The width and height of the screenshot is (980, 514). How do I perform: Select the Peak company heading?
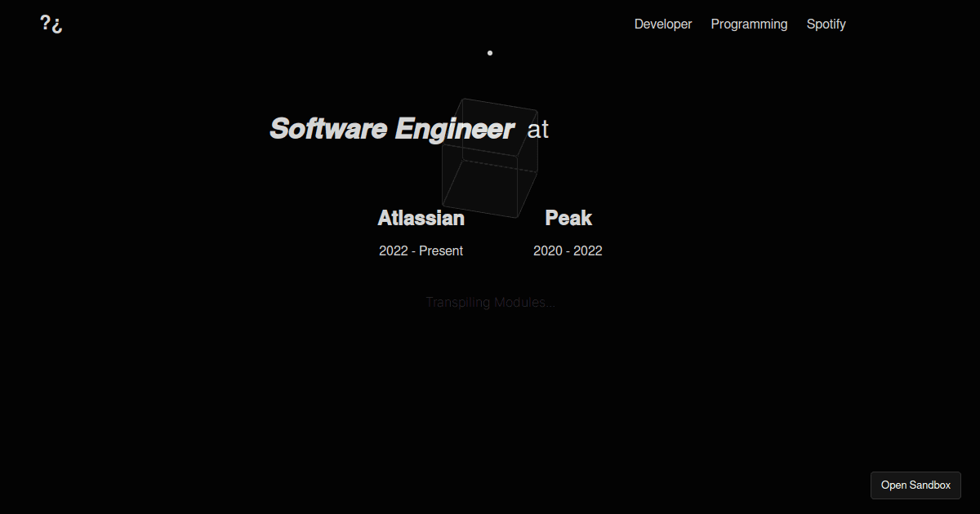pos(568,218)
